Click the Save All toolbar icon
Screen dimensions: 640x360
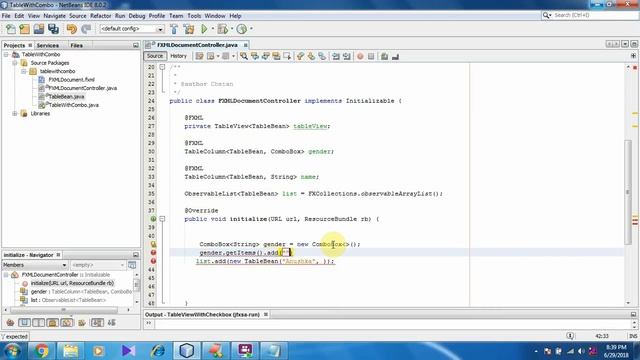click(53, 29)
